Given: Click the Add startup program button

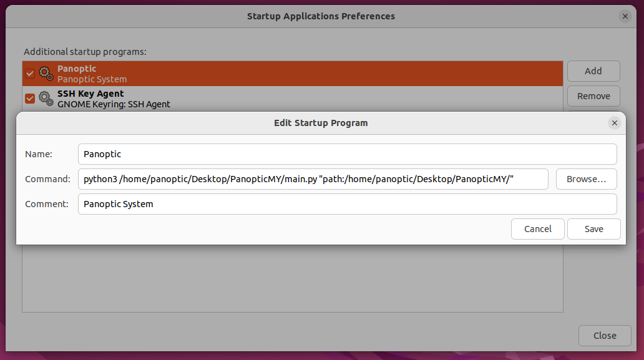Looking at the screenshot, I should [x=593, y=71].
